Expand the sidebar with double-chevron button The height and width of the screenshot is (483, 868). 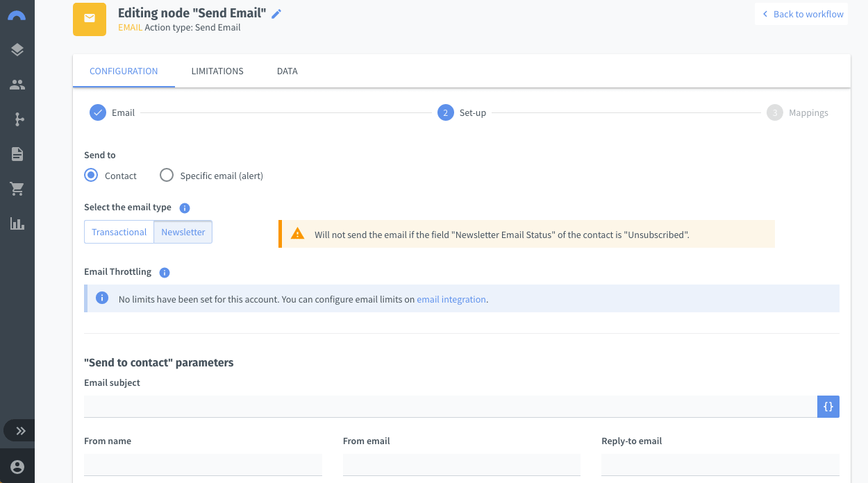pyautogui.click(x=21, y=431)
